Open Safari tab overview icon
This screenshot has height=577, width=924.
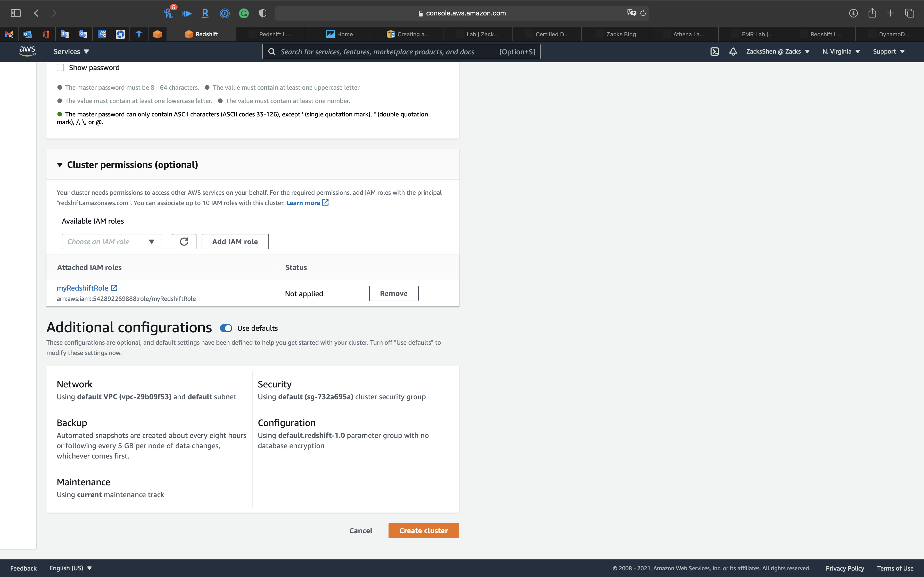point(910,13)
